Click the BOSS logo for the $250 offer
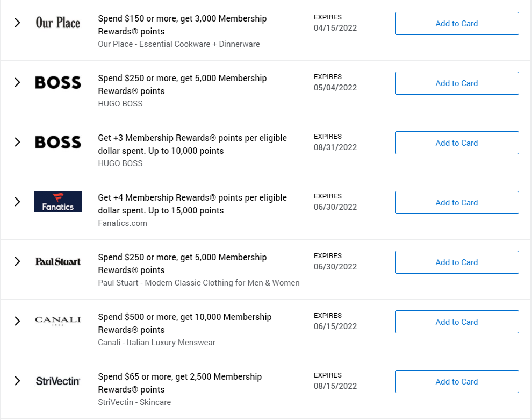Viewport: 532px width, 420px height. 57,83
